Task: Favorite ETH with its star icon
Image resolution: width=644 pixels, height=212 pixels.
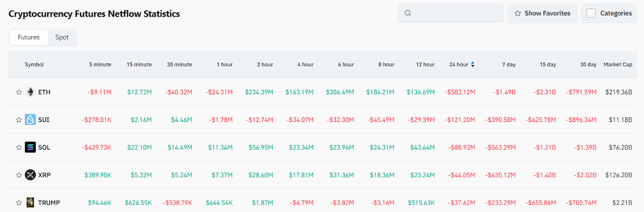Action: [19, 92]
